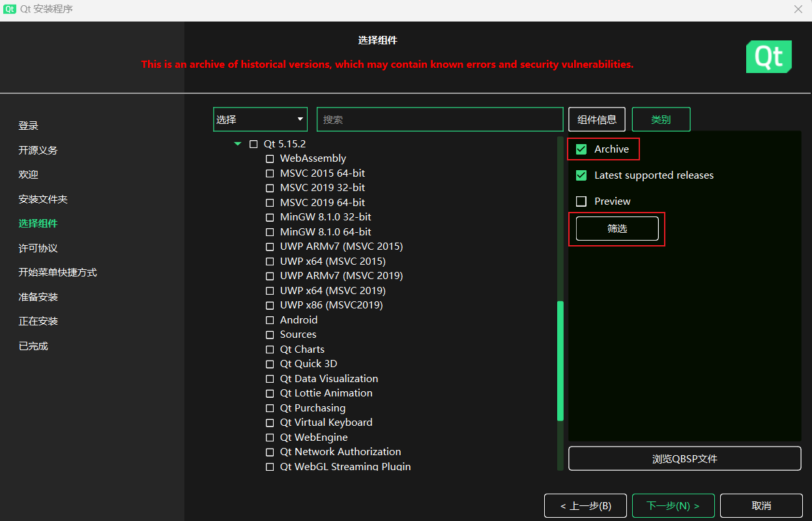Proceed with 下一步(N) button

coord(673,505)
